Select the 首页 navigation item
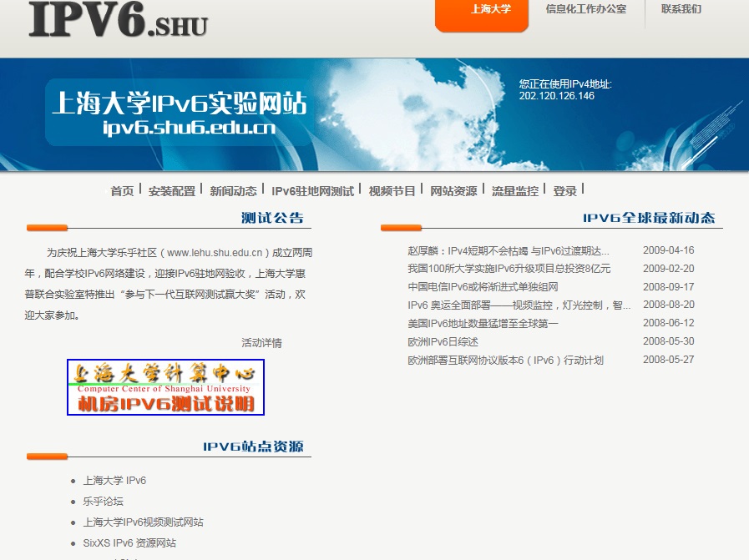Viewport: 749px width, 560px height. coord(122,191)
